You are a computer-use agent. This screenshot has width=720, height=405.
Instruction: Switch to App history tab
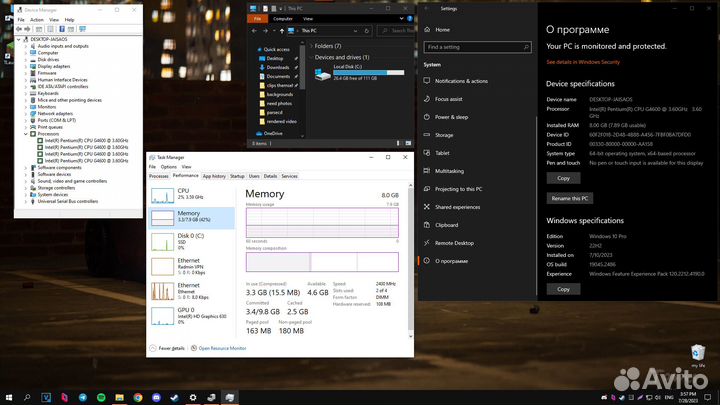pyautogui.click(x=214, y=176)
